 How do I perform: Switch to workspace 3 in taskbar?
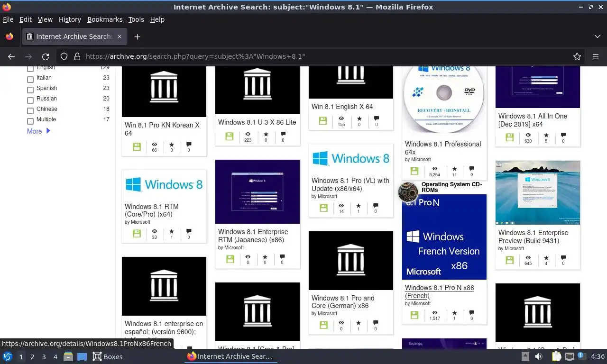(x=44, y=357)
